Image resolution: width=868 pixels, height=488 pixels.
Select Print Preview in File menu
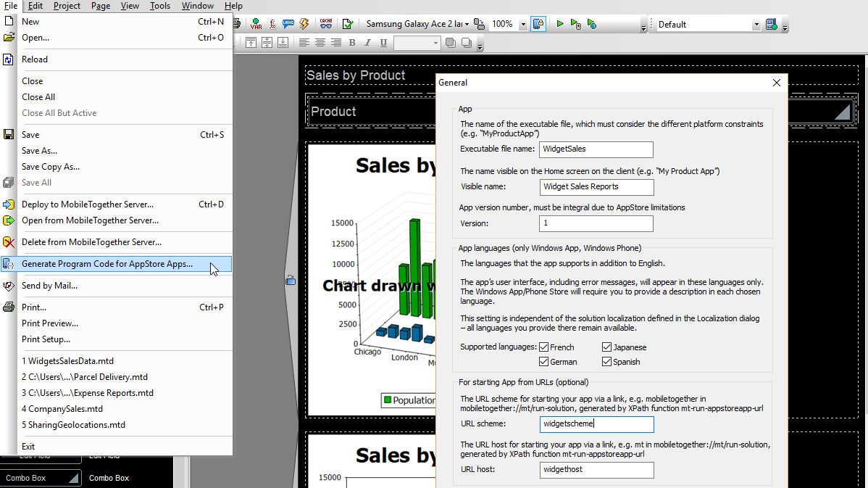[116, 323]
